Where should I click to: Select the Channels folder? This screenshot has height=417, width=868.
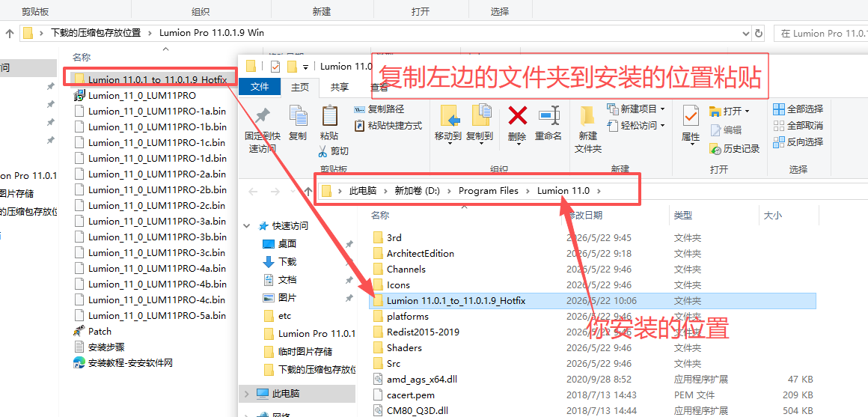[406, 269]
